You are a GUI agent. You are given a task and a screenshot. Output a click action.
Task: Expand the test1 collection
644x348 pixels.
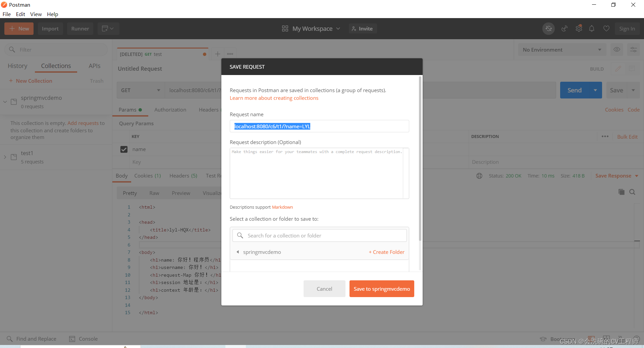click(5, 157)
